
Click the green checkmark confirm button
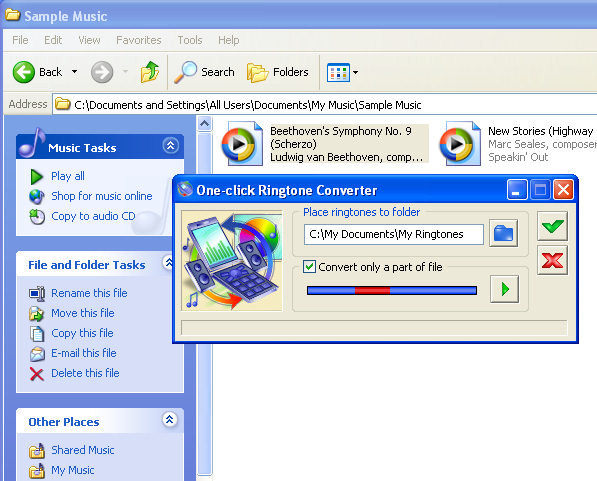[x=552, y=226]
